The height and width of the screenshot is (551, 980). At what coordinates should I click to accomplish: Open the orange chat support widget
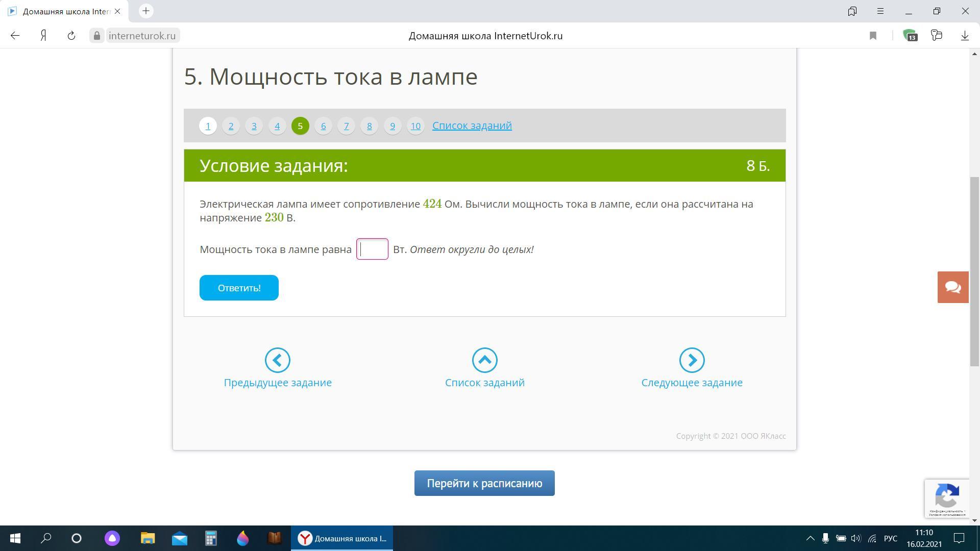(952, 287)
